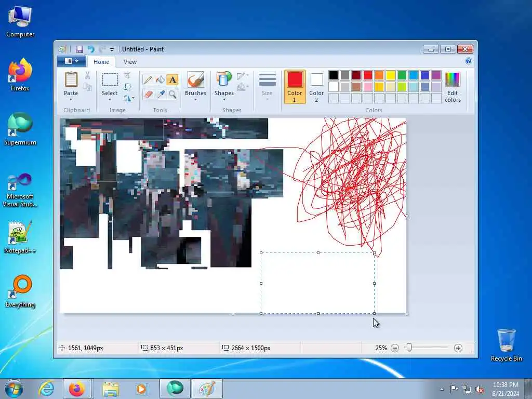Viewport: 532px width, 399px height.
Task: Open Windows Media Player taskbar icon
Action: click(141, 389)
